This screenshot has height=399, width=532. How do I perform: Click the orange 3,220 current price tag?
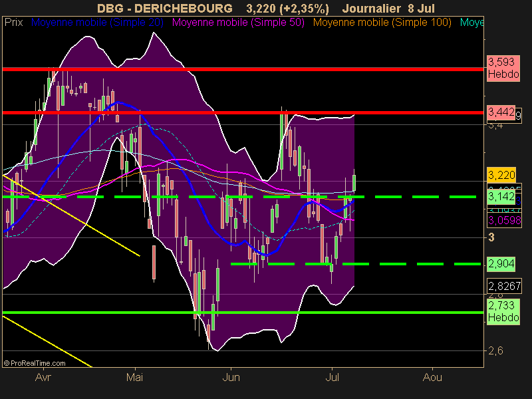tap(501, 175)
